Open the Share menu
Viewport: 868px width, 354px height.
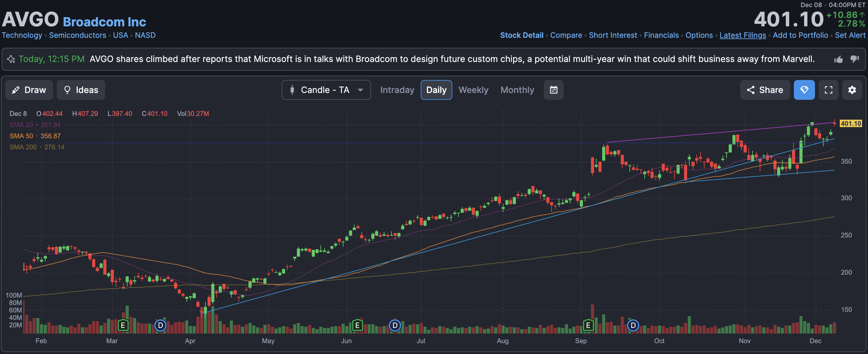[765, 90]
